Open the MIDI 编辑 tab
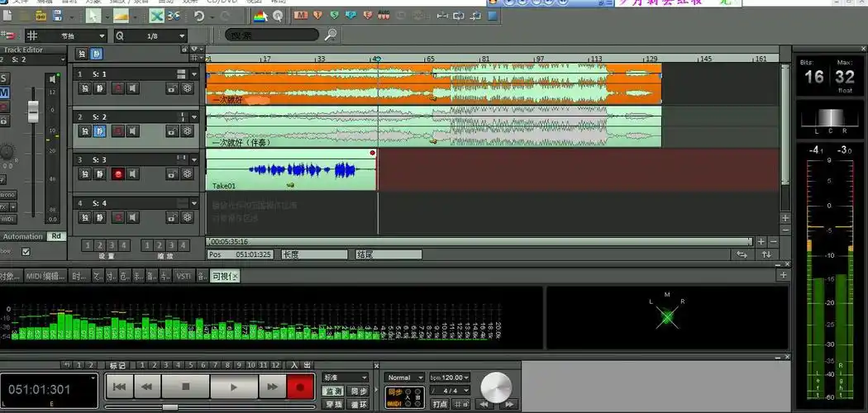This screenshot has height=413, width=868. [45, 276]
